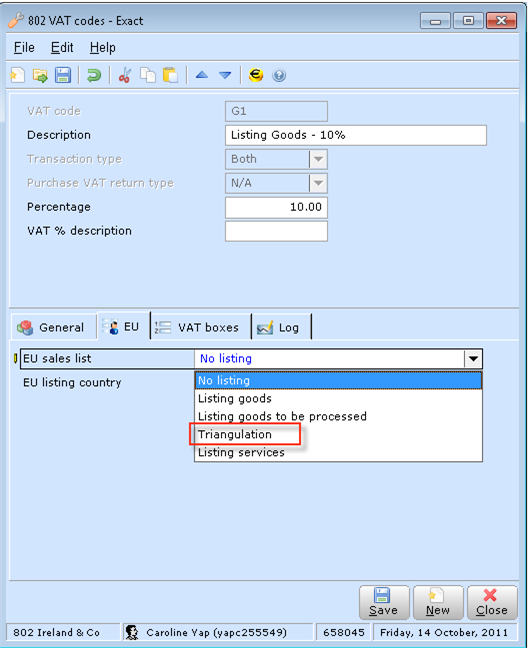
Task: Open the Edit menu
Action: pyautogui.click(x=62, y=48)
